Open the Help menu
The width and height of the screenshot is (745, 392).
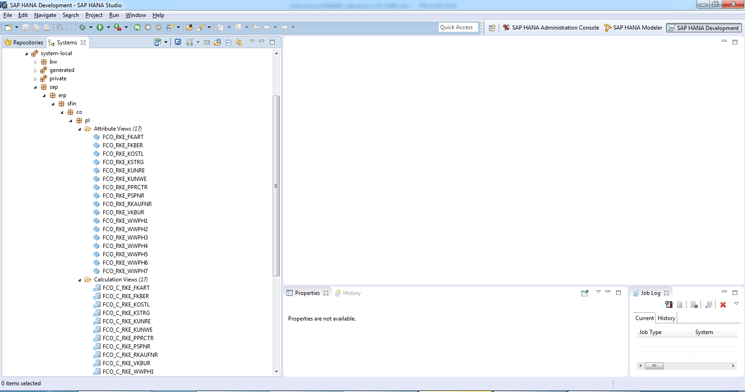click(x=158, y=15)
